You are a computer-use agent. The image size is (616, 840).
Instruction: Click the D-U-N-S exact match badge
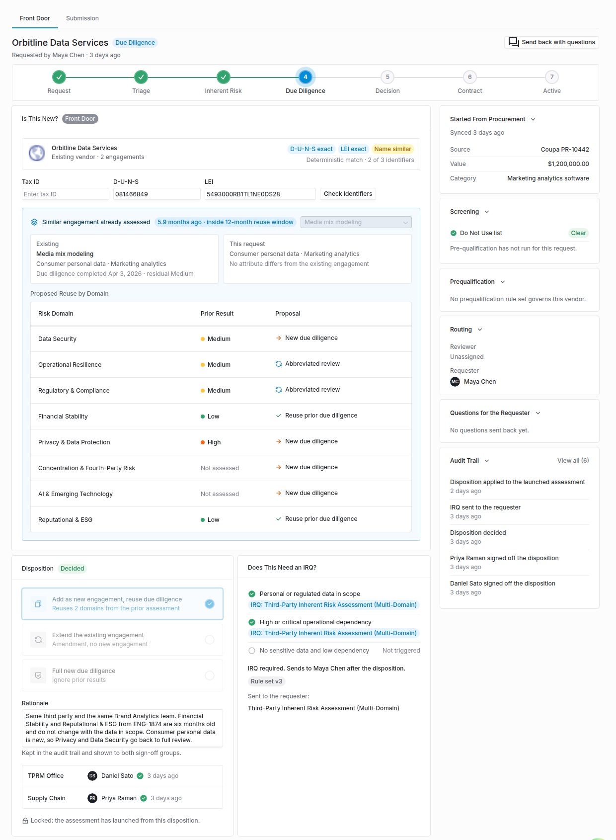tap(311, 149)
